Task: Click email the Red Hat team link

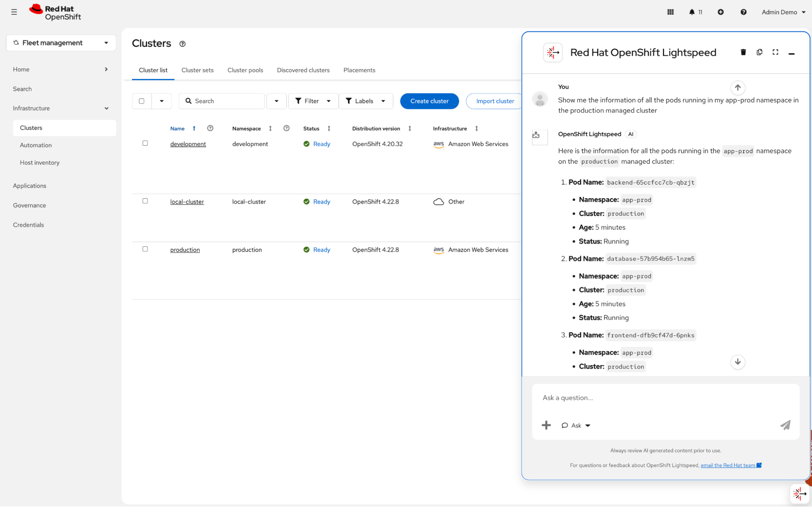Action: (x=731, y=465)
